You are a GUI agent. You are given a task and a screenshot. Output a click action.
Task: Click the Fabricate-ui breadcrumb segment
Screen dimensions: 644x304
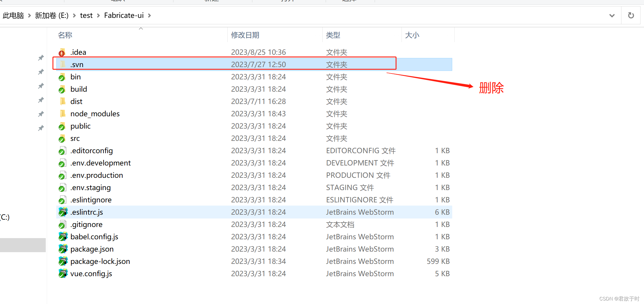tap(124, 16)
